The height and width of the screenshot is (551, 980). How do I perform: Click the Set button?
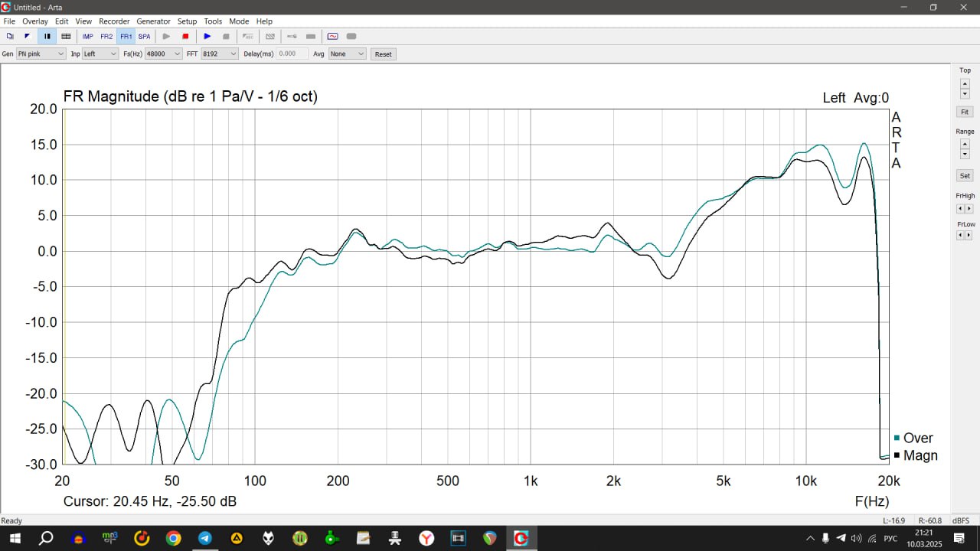click(965, 176)
